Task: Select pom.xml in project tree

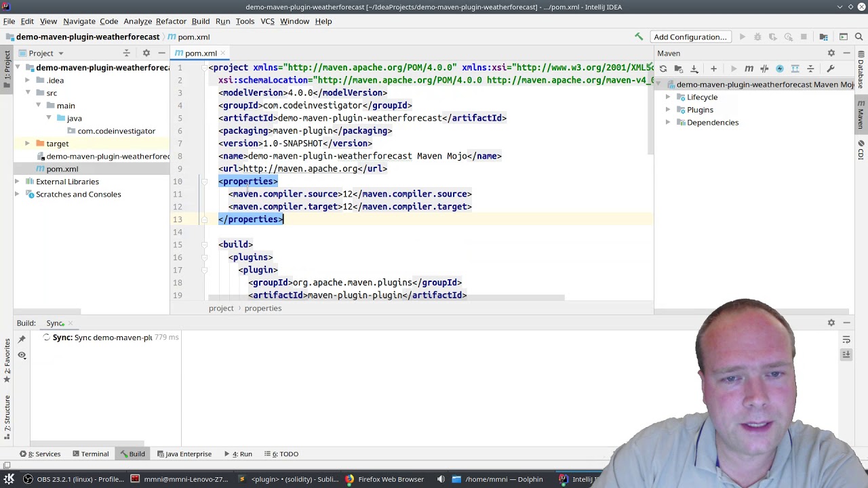Action: click(62, 169)
